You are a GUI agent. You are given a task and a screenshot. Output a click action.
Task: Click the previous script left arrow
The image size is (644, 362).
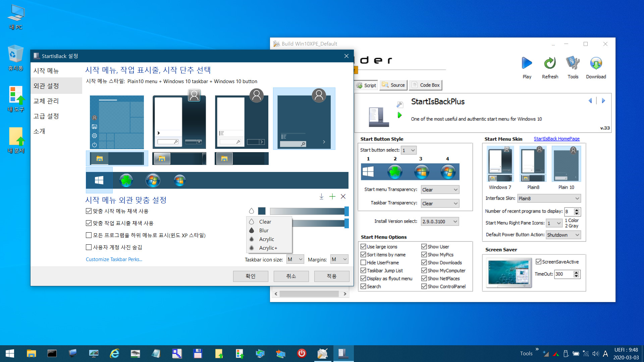[x=590, y=101]
